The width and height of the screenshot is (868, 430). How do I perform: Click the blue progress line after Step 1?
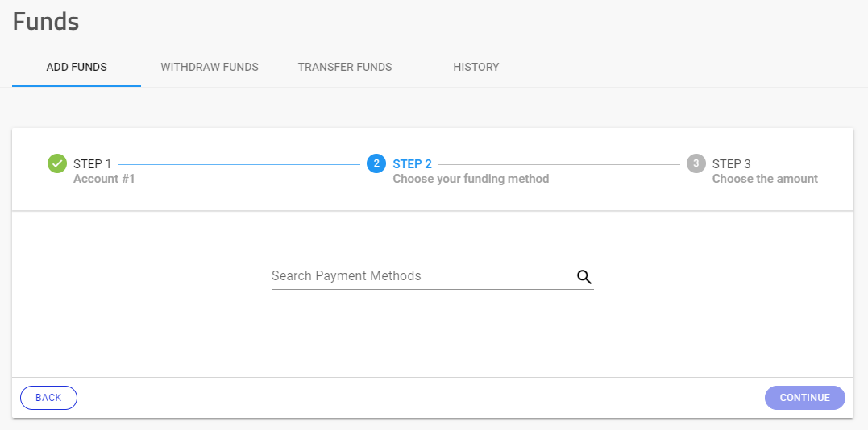[x=239, y=164]
